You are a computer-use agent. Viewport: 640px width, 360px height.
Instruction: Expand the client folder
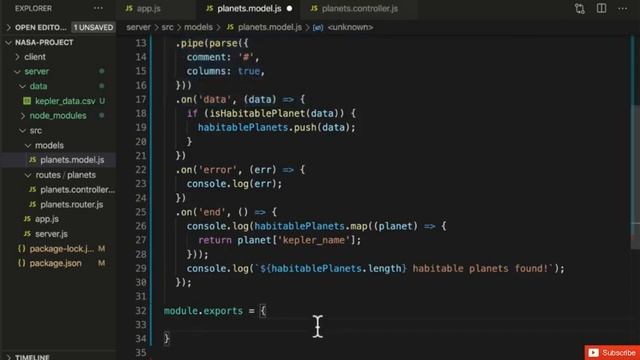click(35, 57)
